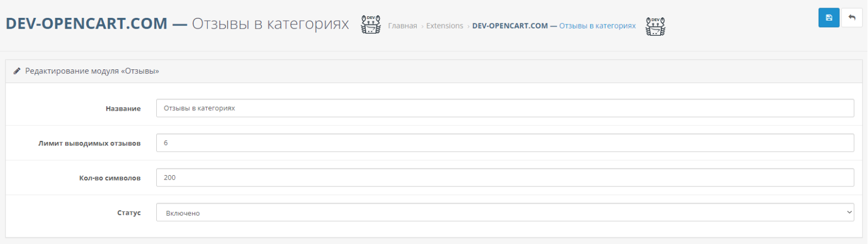Focus the Кол-во символов field
Image resolution: width=868 pixels, height=244 pixels.
(x=505, y=177)
